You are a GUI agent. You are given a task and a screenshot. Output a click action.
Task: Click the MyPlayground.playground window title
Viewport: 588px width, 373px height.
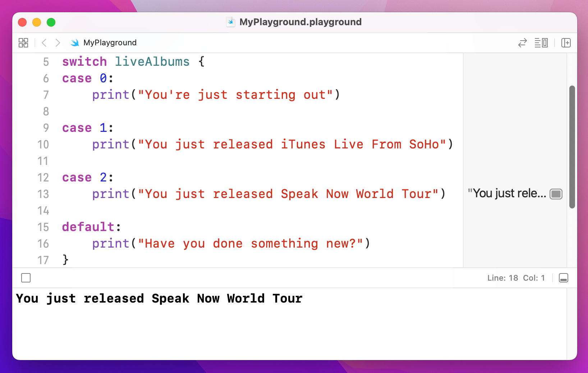click(300, 22)
